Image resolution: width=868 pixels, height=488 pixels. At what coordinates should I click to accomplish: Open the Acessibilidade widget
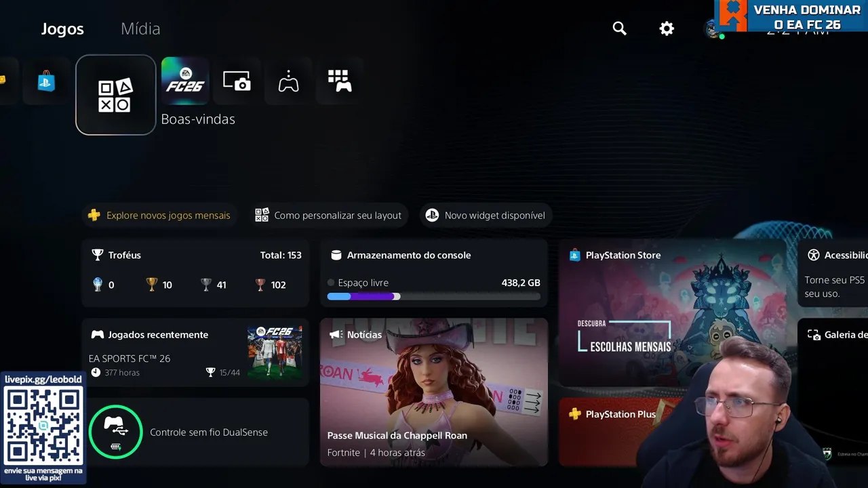[833, 272]
